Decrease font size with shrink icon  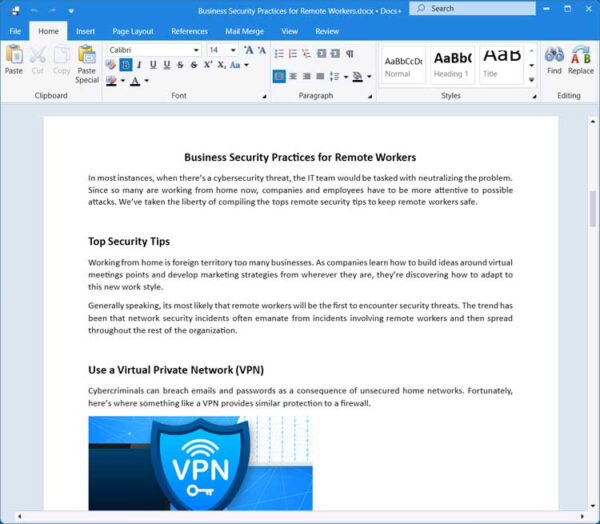(262, 50)
